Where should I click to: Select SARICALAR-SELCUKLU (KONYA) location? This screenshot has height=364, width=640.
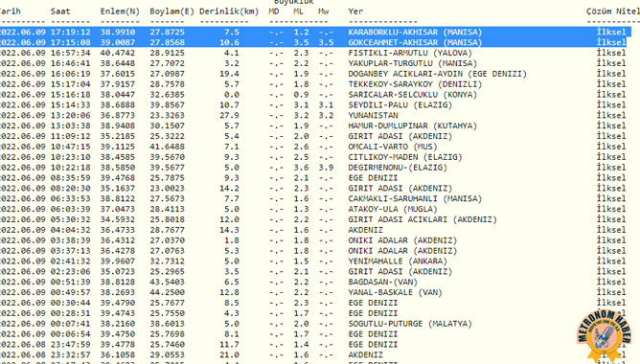pyautogui.click(x=412, y=95)
